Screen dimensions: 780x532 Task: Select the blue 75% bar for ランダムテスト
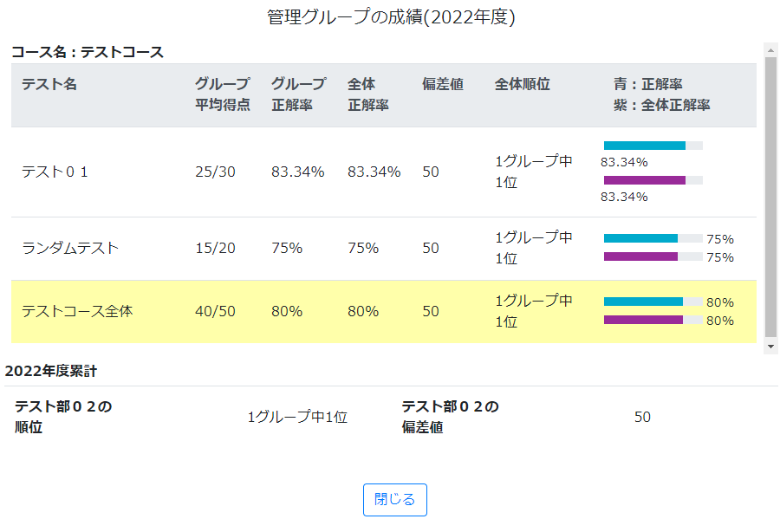coord(640,238)
